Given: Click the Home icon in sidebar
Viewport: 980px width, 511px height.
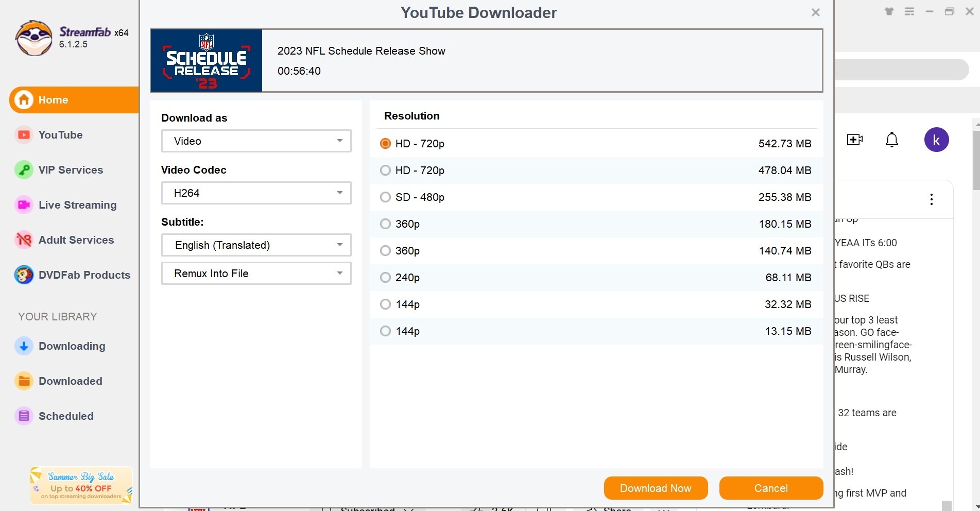Looking at the screenshot, I should (24, 100).
